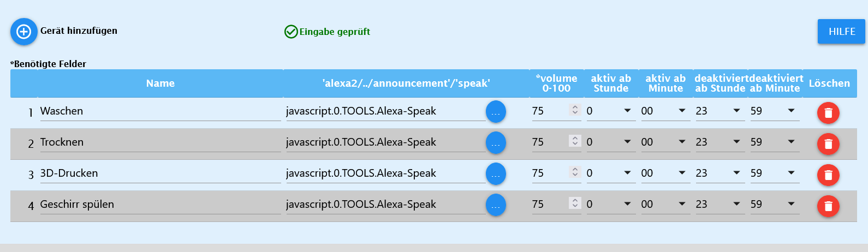Delete the Waschen row with trash icon
868x252 pixels.
(x=828, y=113)
